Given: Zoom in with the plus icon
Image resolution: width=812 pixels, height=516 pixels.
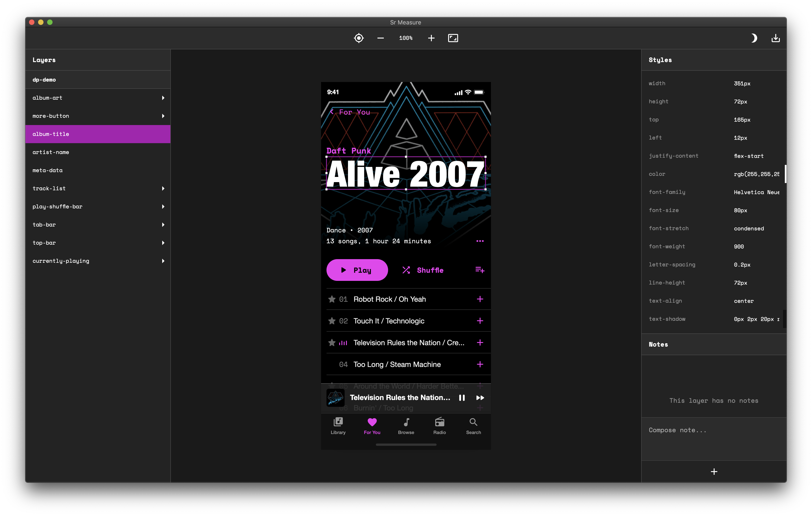Looking at the screenshot, I should (431, 38).
